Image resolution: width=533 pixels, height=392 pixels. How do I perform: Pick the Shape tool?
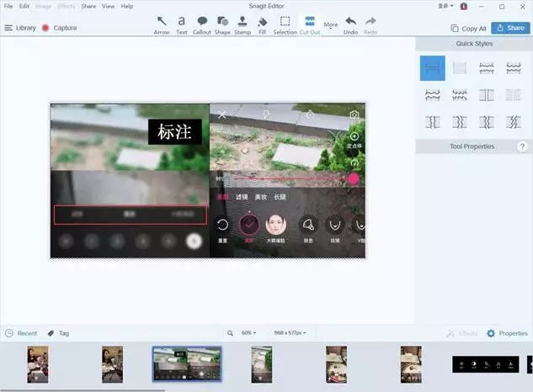click(x=222, y=24)
